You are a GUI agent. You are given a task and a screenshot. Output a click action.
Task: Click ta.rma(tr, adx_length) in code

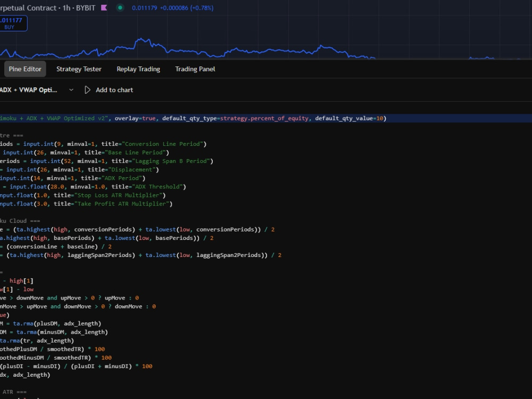(37, 340)
